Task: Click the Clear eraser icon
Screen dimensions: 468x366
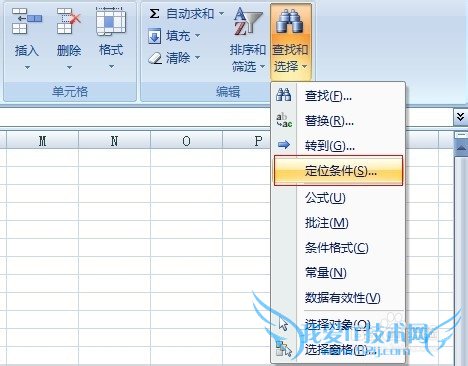Action: [155, 58]
